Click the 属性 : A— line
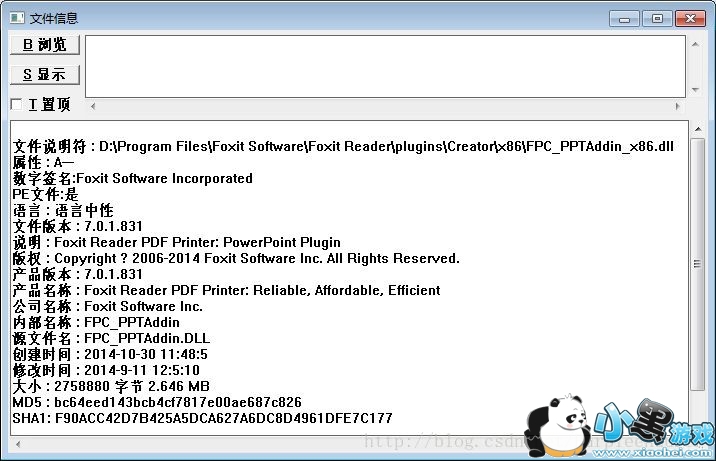 [43, 162]
